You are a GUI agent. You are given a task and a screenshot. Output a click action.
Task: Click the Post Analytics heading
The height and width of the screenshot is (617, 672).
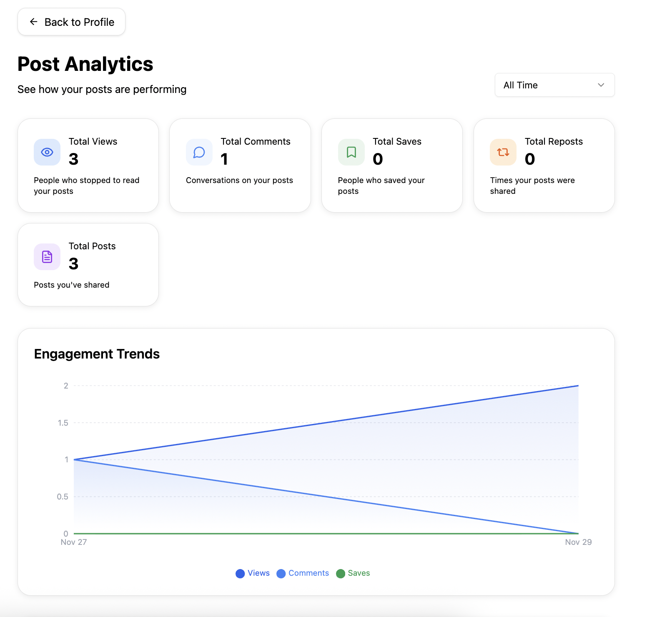(x=85, y=64)
